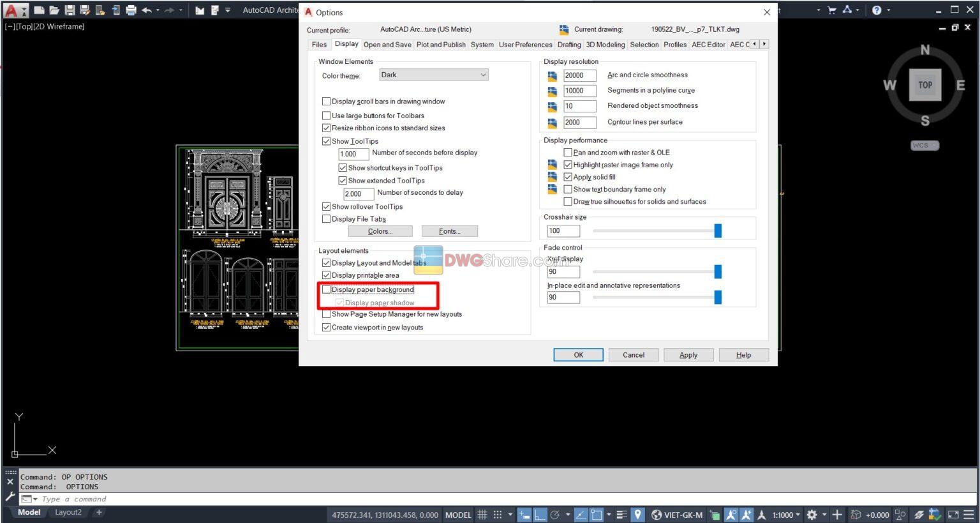Open the Open and Save tab
Screen dimensions: 980x523
click(387, 45)
